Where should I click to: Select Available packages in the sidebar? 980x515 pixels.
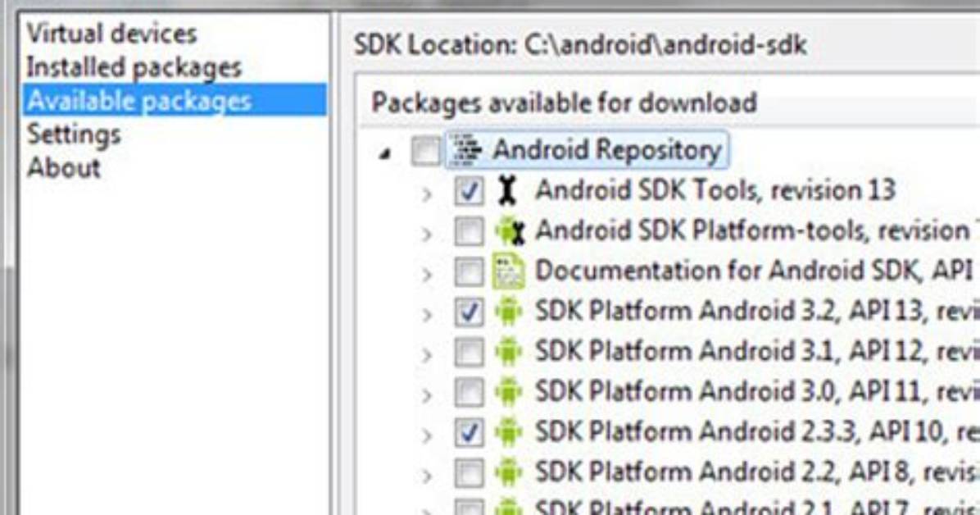point(175,100)
